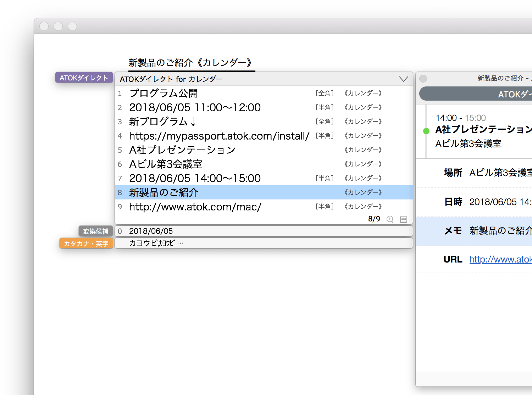Switch to the 変換候補 tab
This screenshot has height=395, width=532.
[95, 231]
